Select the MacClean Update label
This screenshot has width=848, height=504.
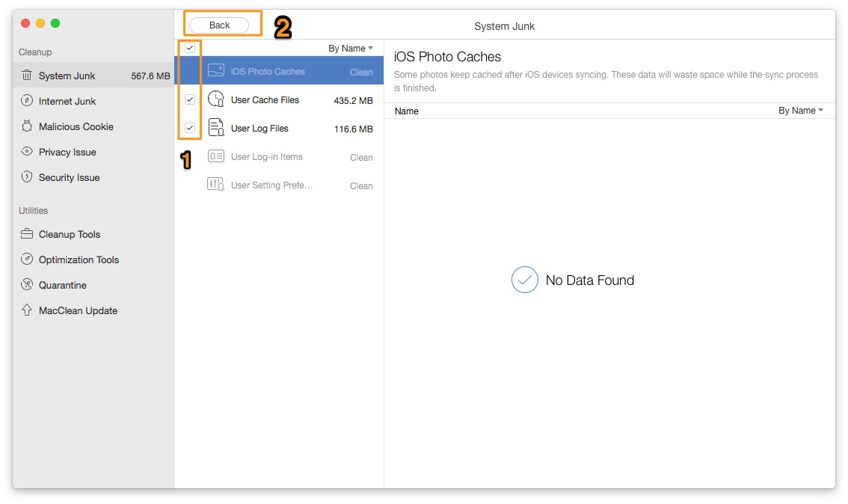[78, 310]
